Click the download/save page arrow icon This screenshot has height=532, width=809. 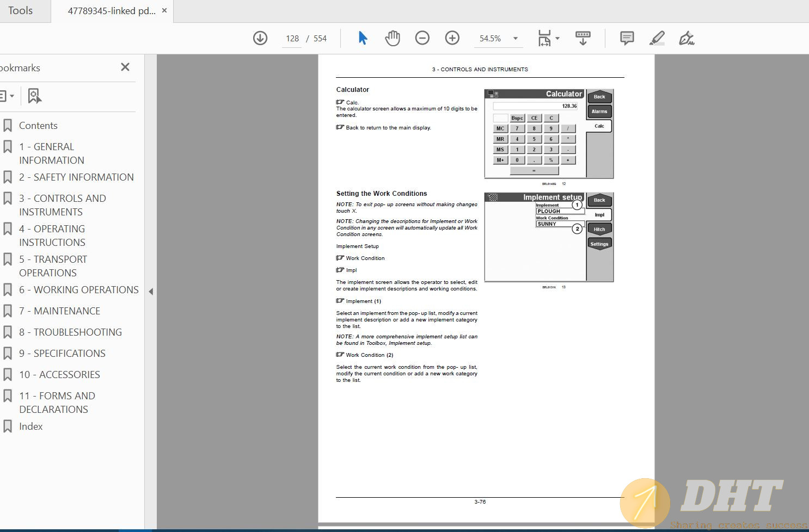tap(260, 38)
